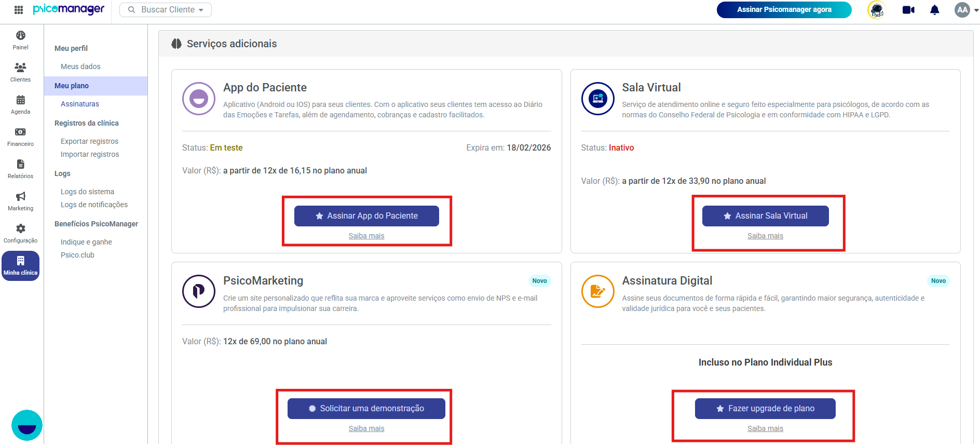Open Exportar registros
The width and height of the screenshot is (980, 445).
89,141
